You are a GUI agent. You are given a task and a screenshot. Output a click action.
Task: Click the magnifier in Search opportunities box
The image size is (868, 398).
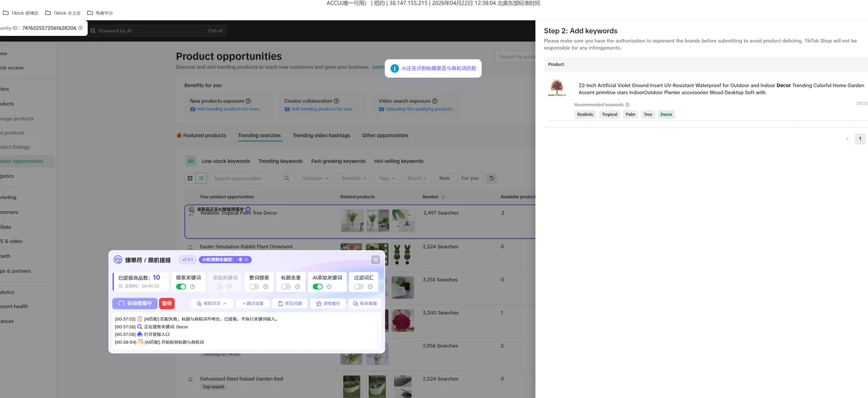coord(286,178)
